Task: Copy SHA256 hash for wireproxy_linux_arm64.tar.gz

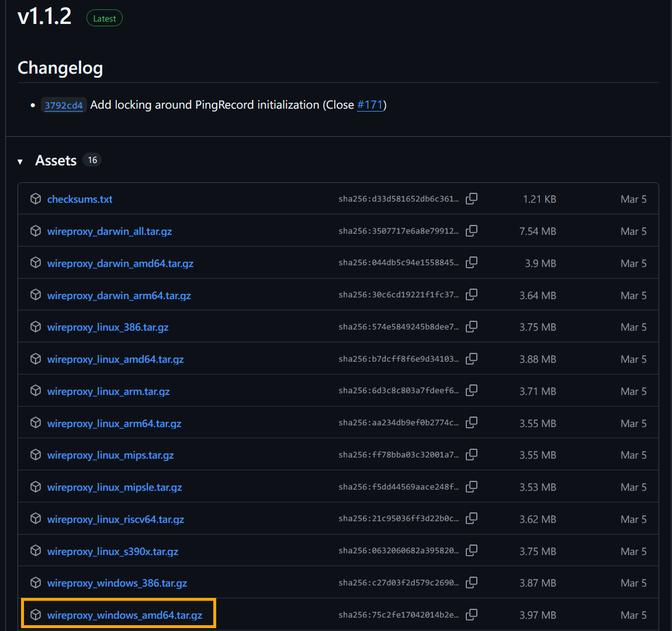Action: point(471,423)
